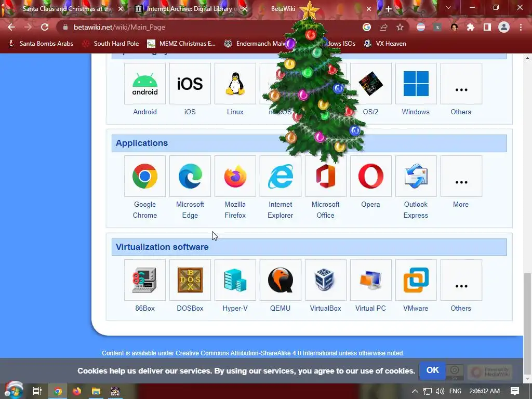532x399 pixels.
Task: Click the Google icon in the address bar
Action: coord(367,27)
